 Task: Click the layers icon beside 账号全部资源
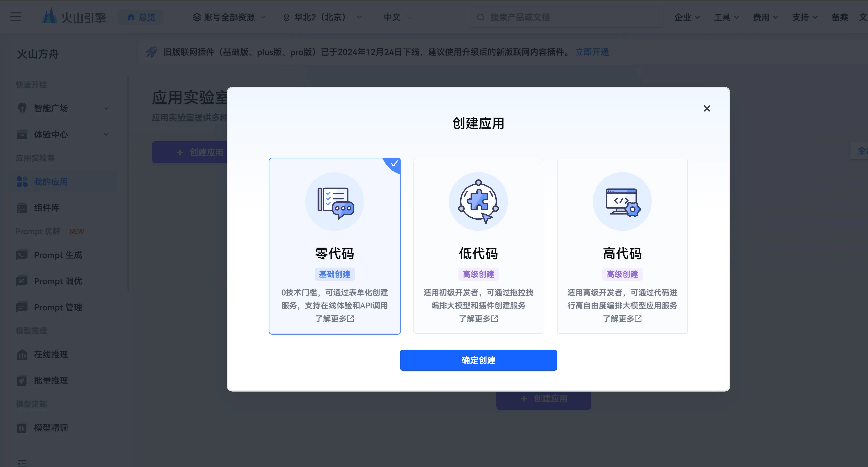pos(197,17)
